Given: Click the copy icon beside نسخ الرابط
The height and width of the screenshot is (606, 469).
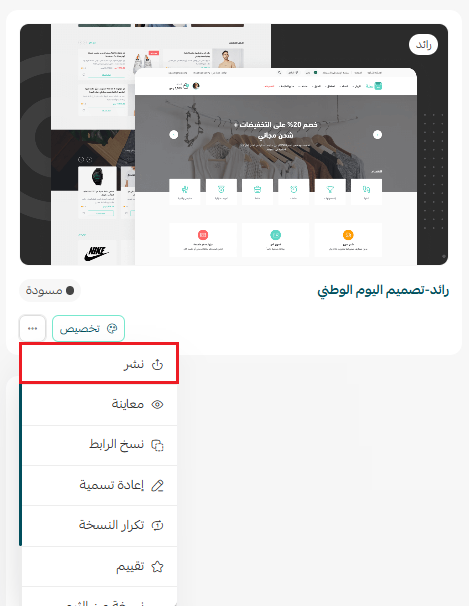Looking at the screenshot, I should pos(157,445).
